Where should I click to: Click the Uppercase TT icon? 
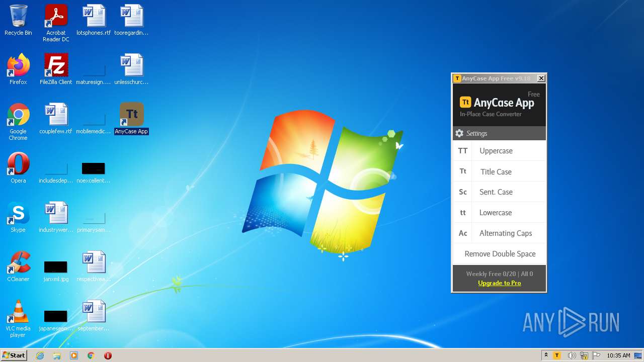pos(463,151)
